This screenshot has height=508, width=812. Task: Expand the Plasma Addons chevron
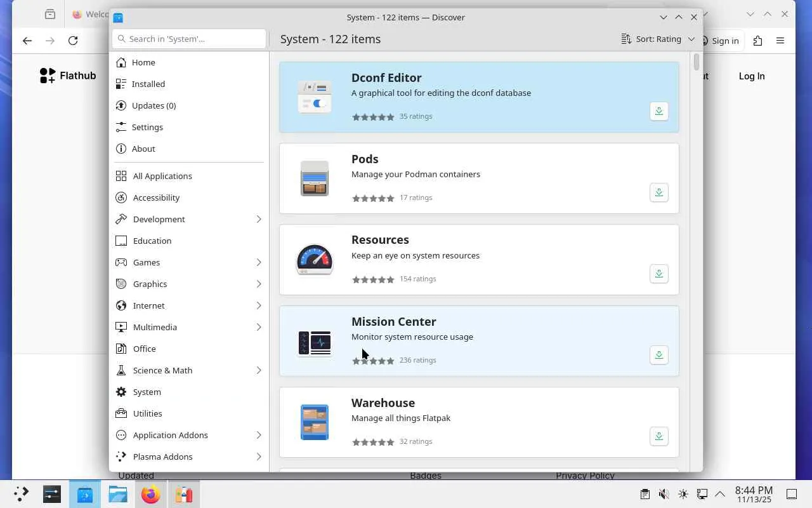[x=259, y=457]
